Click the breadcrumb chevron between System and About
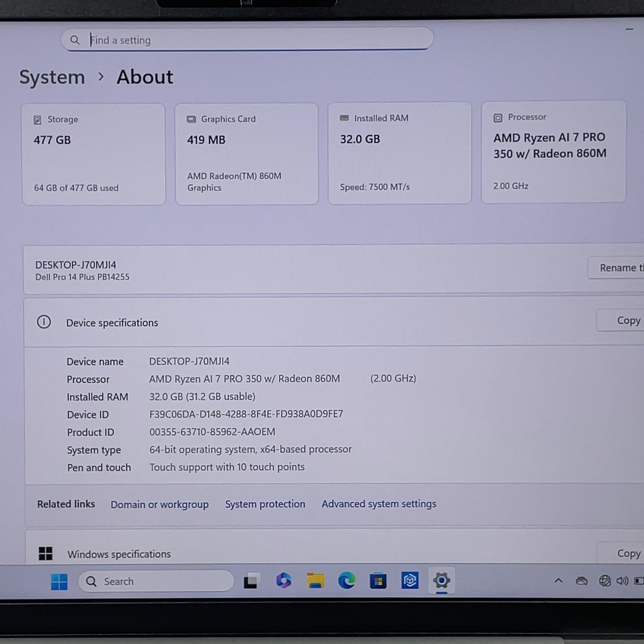This screenshot has height=644, width=644. coord(101,77)
